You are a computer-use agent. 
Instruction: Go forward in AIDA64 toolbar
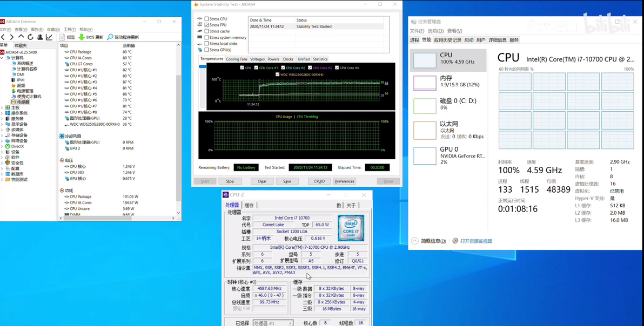tap(11, 37)
